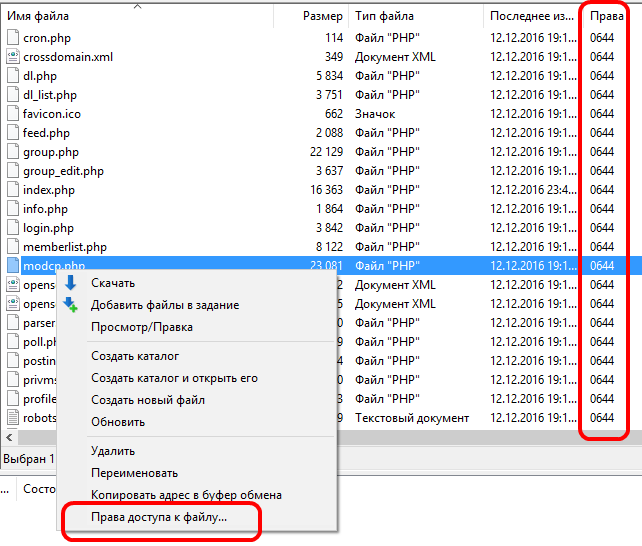This screenshot has height=546, width=642.
Task: Click "Удалить" in the context menu
Action: [x=113, y=451]
